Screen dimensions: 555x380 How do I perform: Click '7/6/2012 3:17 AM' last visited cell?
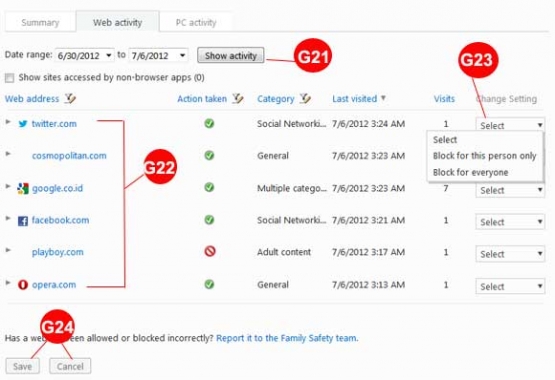pos(368,252)
